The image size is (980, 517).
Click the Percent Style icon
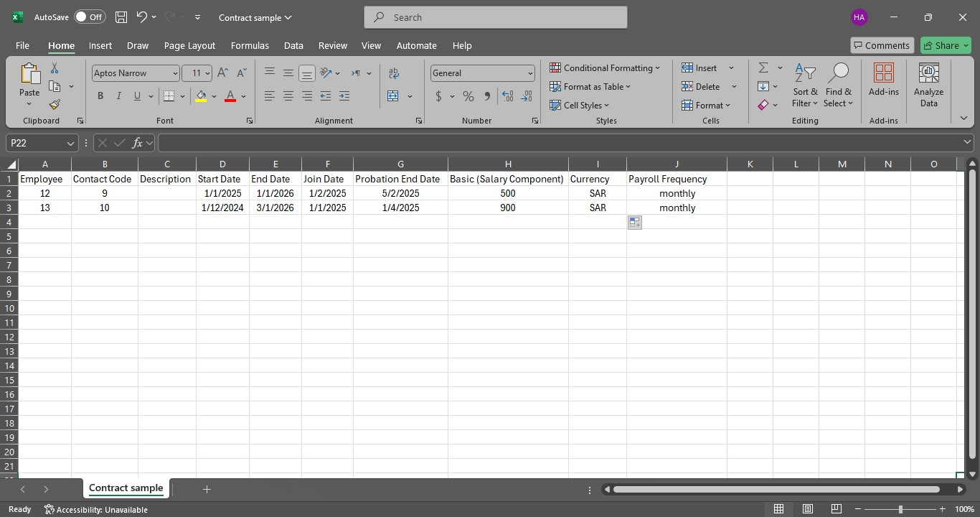pos(468,96)
